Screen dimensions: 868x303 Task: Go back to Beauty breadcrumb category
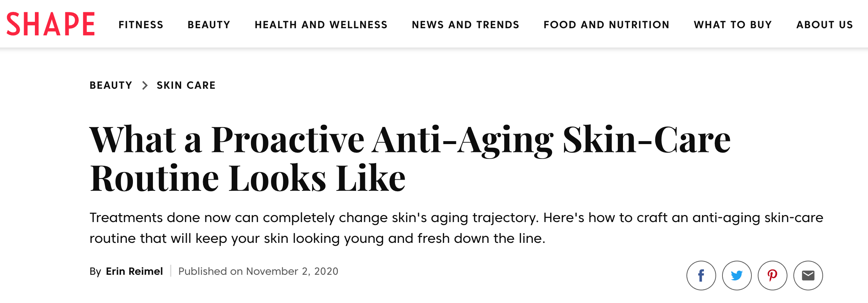click(111, 85)
